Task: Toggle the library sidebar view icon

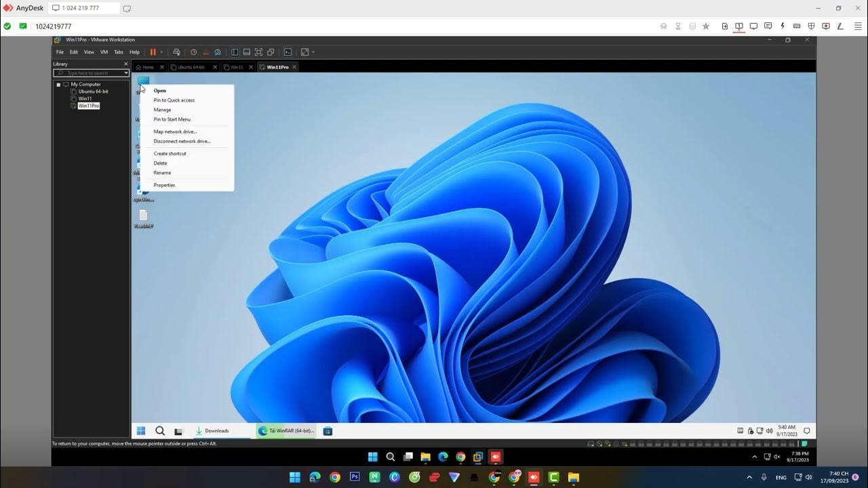Action: tap(235, 52)
